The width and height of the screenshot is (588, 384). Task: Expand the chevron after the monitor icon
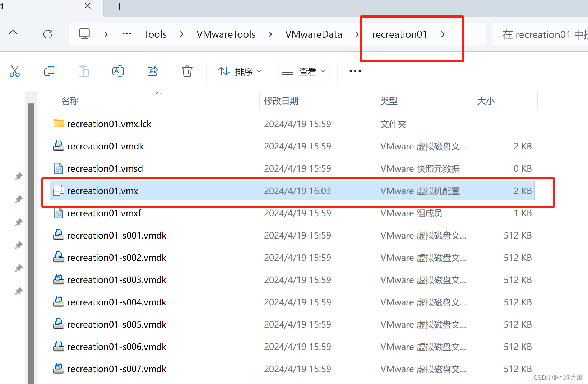pos(106,34)
